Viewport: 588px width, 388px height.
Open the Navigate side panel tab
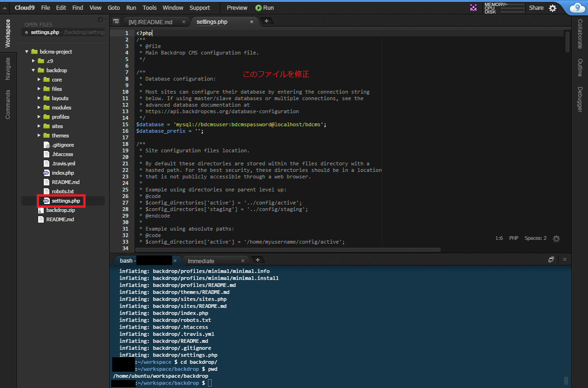pos(8,68)
